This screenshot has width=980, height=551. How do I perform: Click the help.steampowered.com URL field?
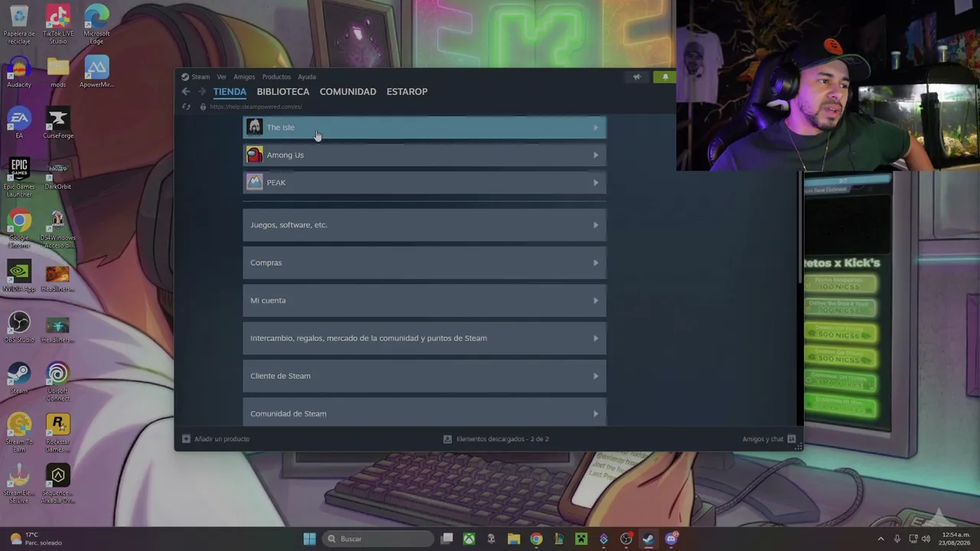[x=256, y=106]
